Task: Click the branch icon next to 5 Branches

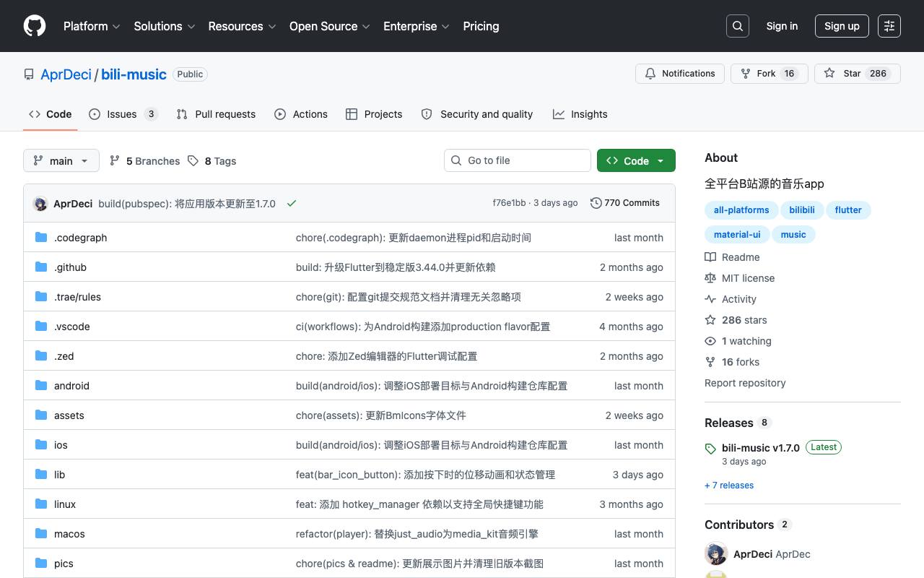Action: tap(115, 160)
